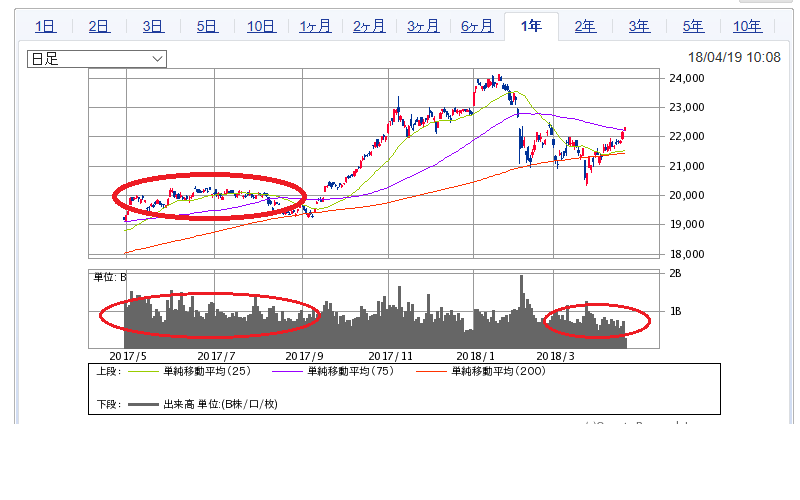800x500 pixels.
Task: Expand the 日足 candle interval dropdown
Action: 97,59
